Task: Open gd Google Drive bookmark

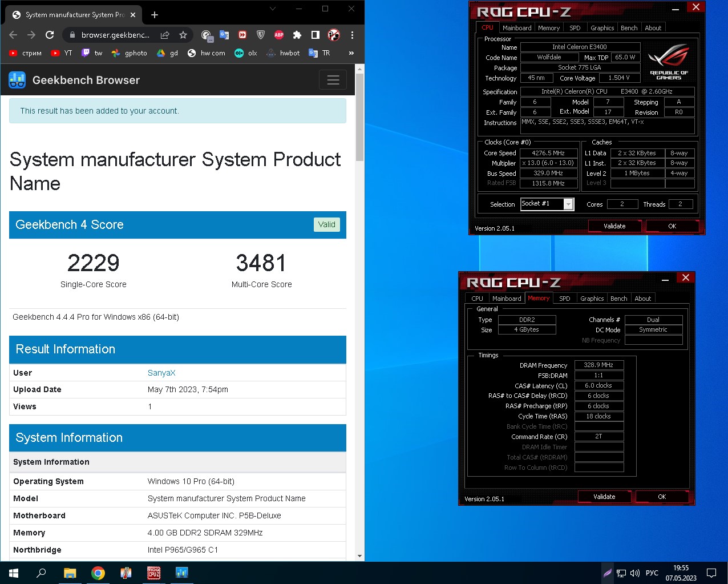Action: click(168, 53)
